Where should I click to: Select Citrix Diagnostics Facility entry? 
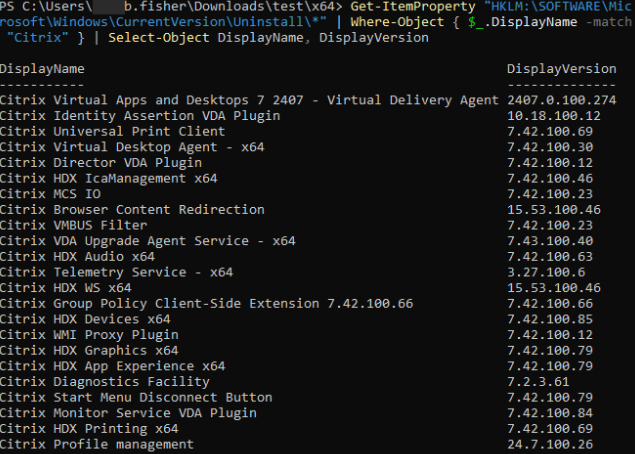click(108, 381)
